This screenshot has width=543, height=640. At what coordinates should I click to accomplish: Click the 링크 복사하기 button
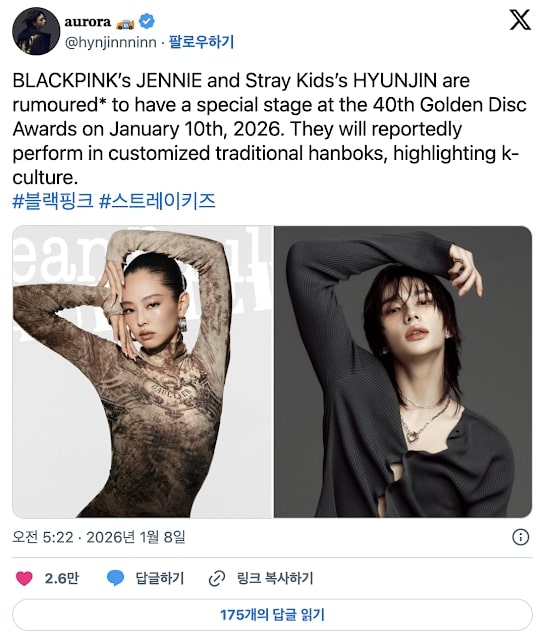275,578
